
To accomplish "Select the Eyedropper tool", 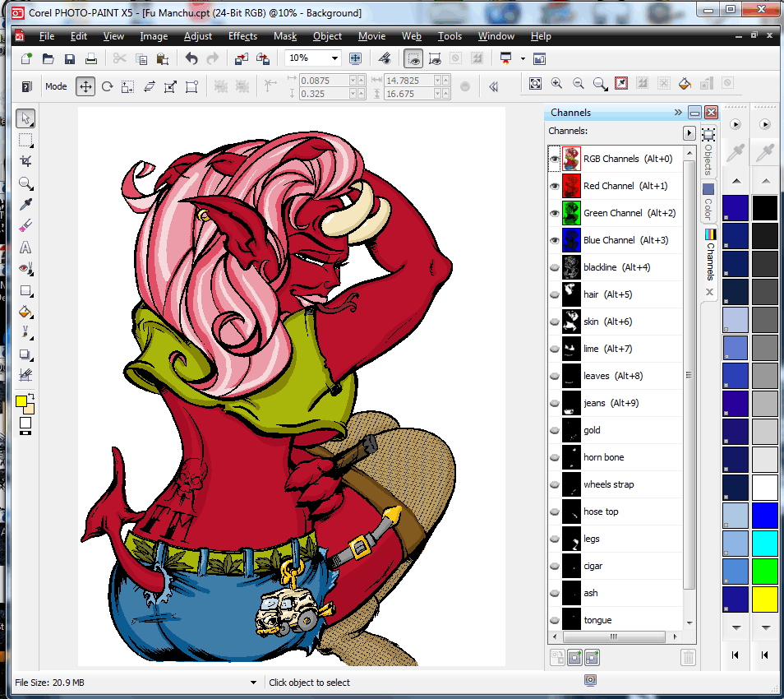I will point(25,205).
